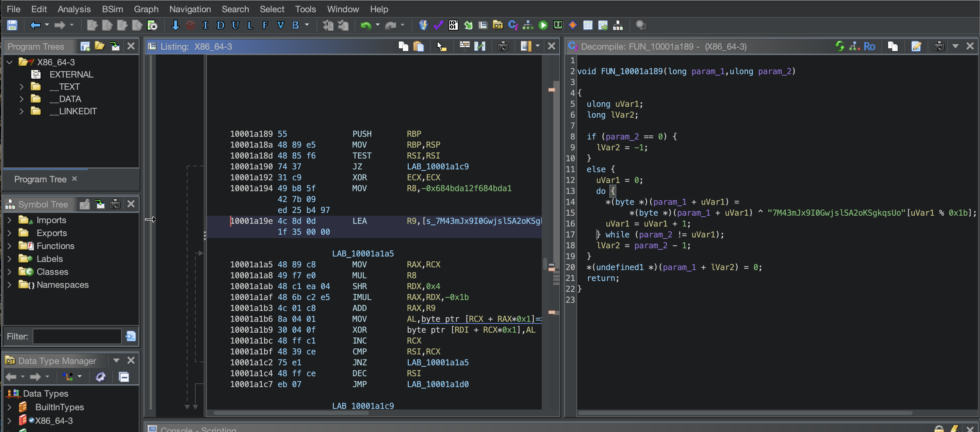Follow LAB_10001a1d0 operand on JMP line
This screenshot has width=980, height=432.
pos(438,384)
